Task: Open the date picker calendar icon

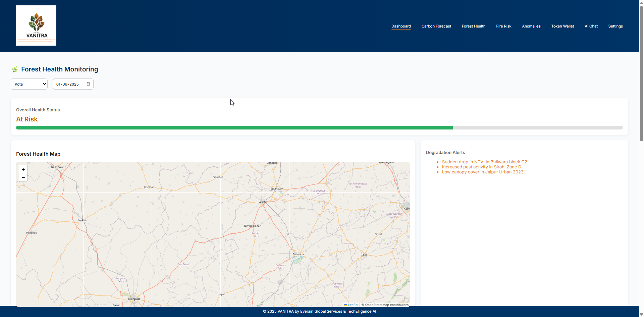Action: click(88, 84)
